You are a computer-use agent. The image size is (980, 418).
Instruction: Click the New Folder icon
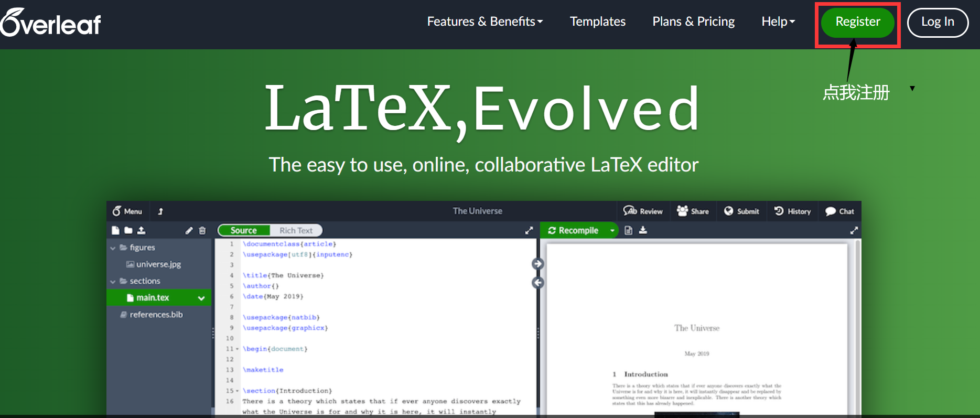coord(128,230)
